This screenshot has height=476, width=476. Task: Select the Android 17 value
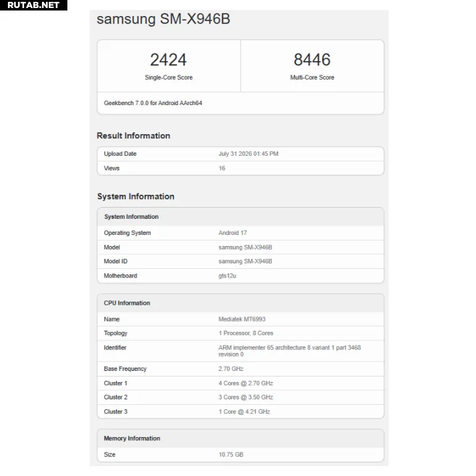(x=232, y=233)
